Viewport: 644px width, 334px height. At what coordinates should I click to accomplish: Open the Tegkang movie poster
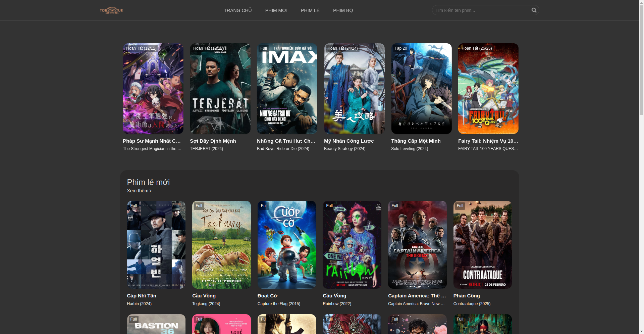(221, 245)
